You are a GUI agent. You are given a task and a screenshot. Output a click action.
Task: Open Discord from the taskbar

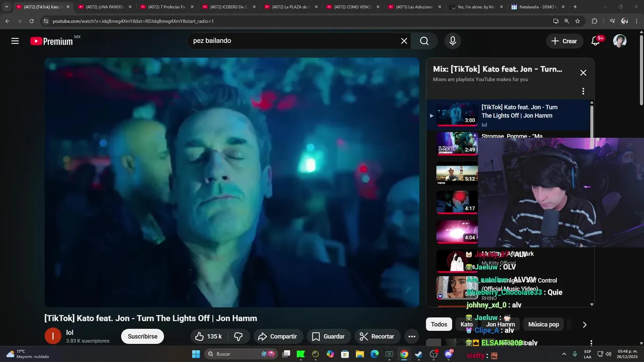point(448,354)
